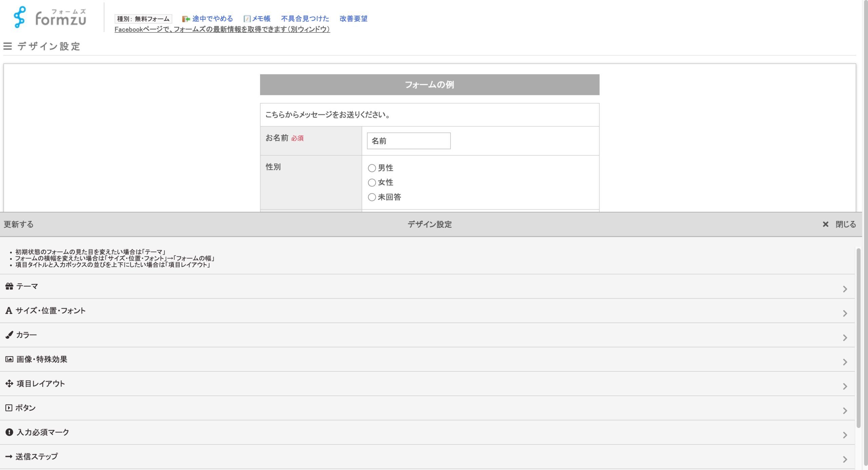The width and height of the screenshot is (868, 470).
Task: Select the 女性 radio button
Action: click(x=372, y=182)
